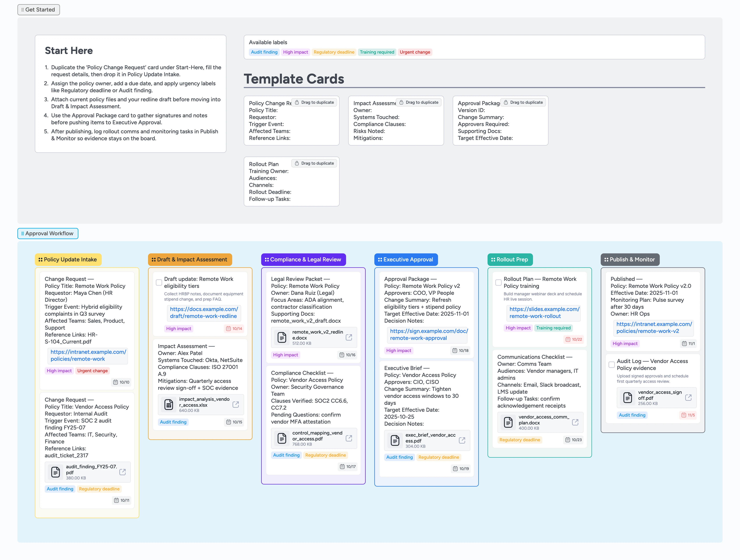Click the 11/5 calendar icon on Audit Log card

pyautogui.click(x=683, y=415)
